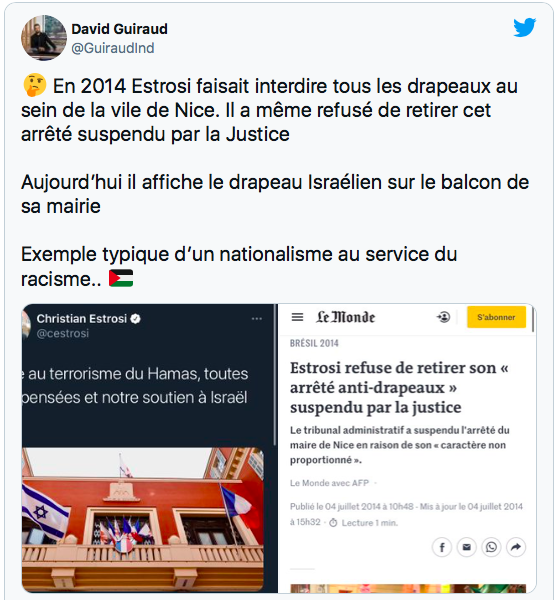
Task: Click the Twitter bird logo
Action: (x=524, y=27)
